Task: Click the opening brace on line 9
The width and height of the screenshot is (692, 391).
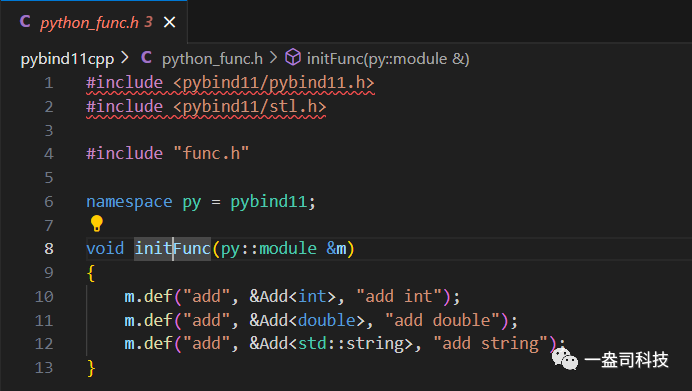Action: pyautogui.click(x=91, y=273)
